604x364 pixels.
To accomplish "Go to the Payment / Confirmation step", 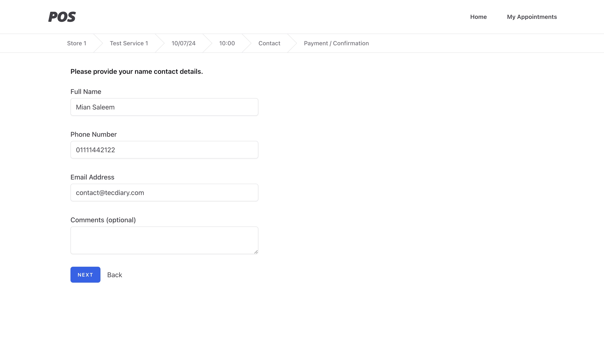I will [336, 43].
